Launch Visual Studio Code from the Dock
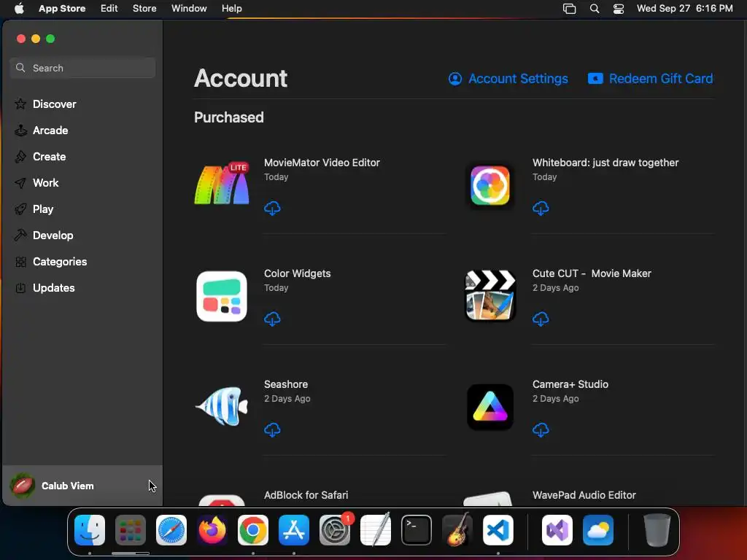 [498, 530]
